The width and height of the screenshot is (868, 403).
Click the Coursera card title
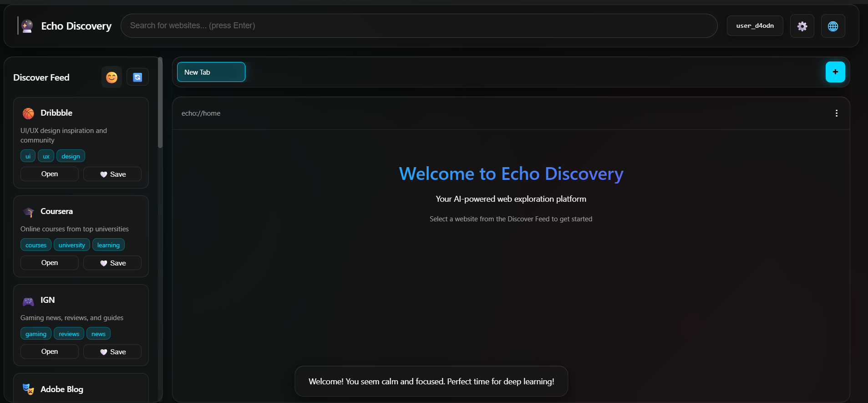pyautogui.click(x=56, y=211)
